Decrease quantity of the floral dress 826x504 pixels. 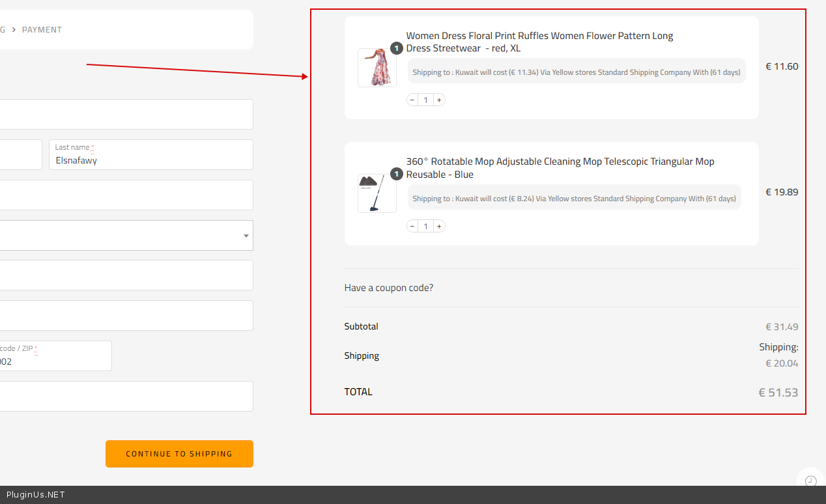[412, 100]
